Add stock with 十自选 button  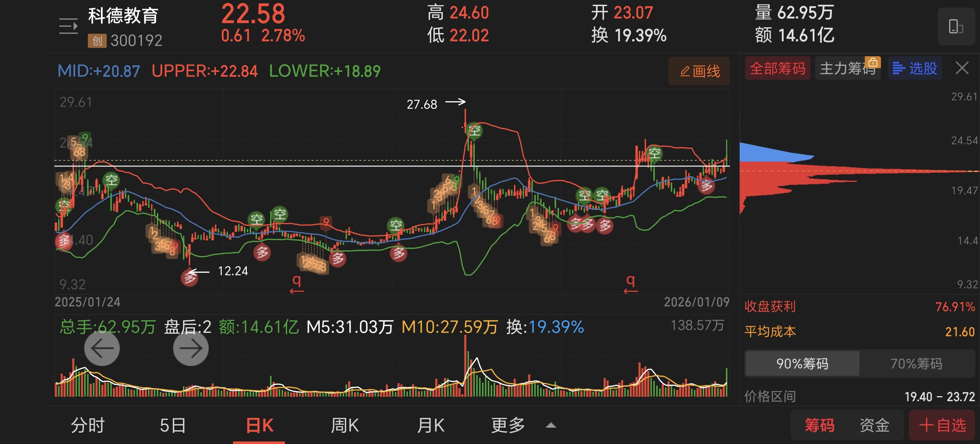[942, 425]
